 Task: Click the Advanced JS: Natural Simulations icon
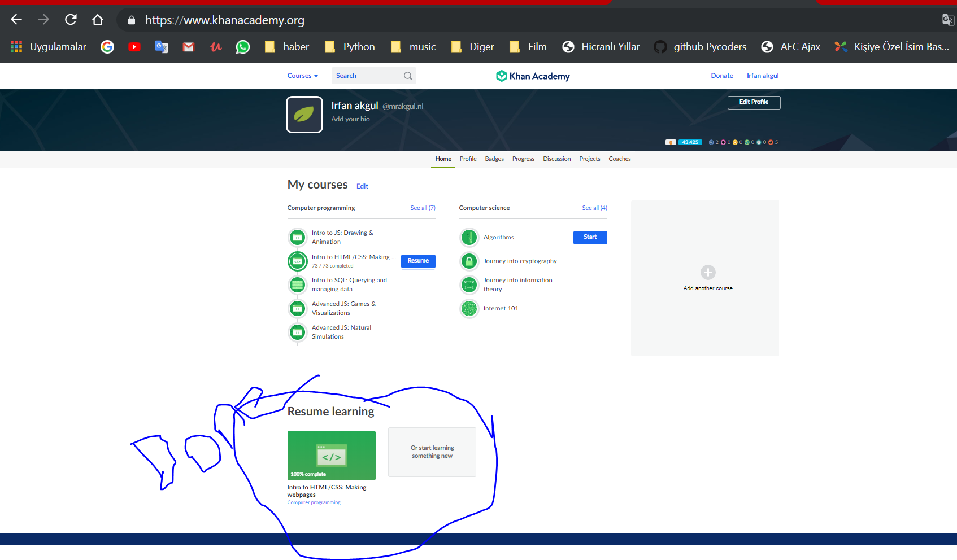coord(298,333)
